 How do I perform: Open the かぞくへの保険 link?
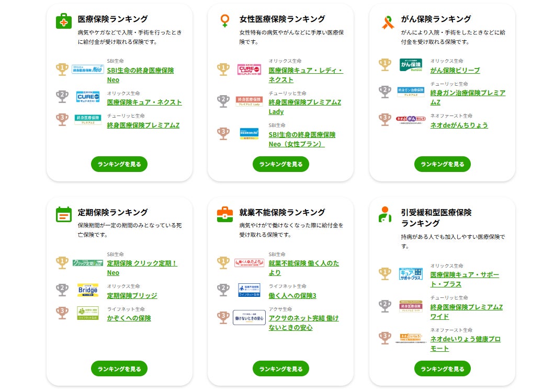coord(129,318)
